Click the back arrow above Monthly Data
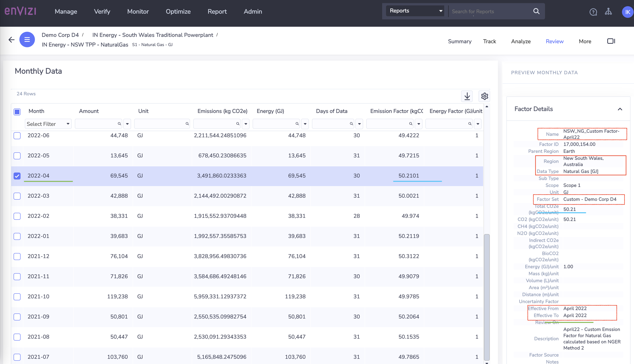The height and width of the screenshot is (364, 634). click(11, 39)
